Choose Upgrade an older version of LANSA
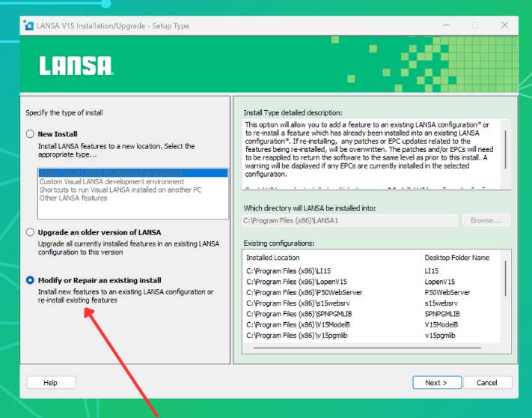The width and height of the screenshot is (532, 418). (x=30, y=232)
